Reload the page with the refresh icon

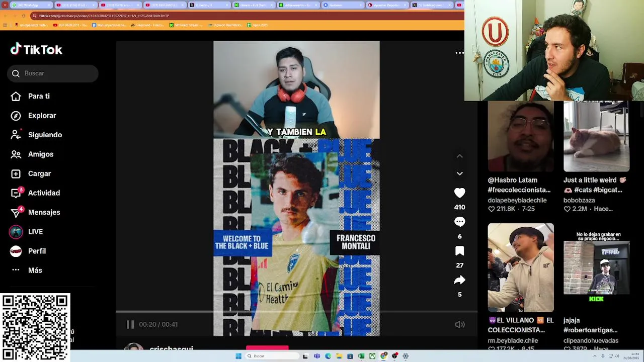click(24, 16)
